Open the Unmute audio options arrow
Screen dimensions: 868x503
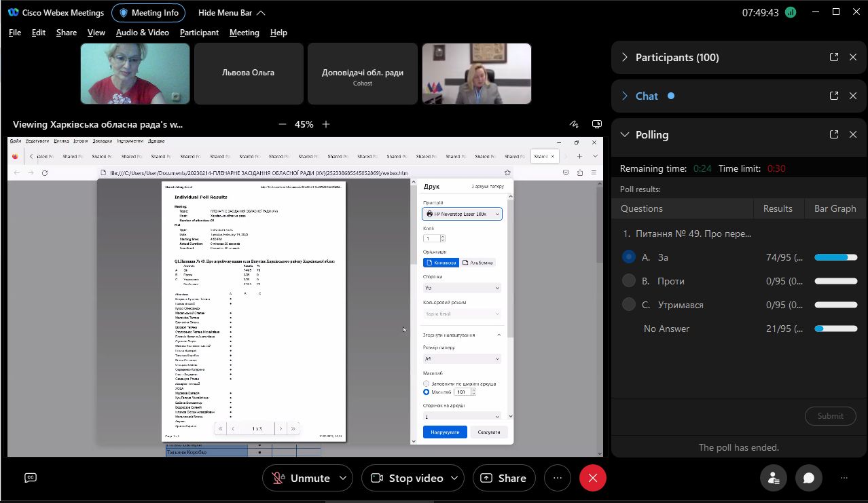pyautogui.click(x=343, y=478)
